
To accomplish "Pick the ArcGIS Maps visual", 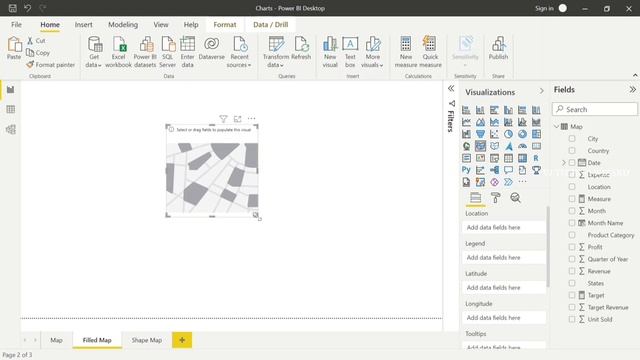I will point(480,182).
